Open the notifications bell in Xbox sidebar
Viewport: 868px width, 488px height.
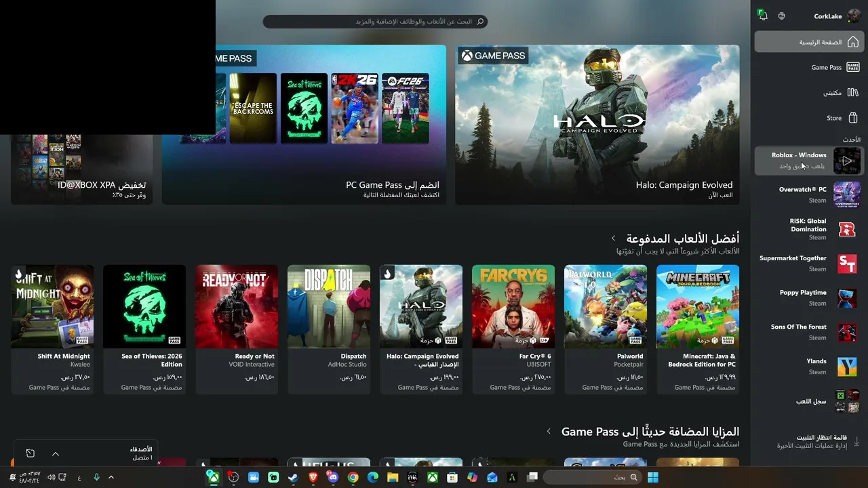point(763,16)
